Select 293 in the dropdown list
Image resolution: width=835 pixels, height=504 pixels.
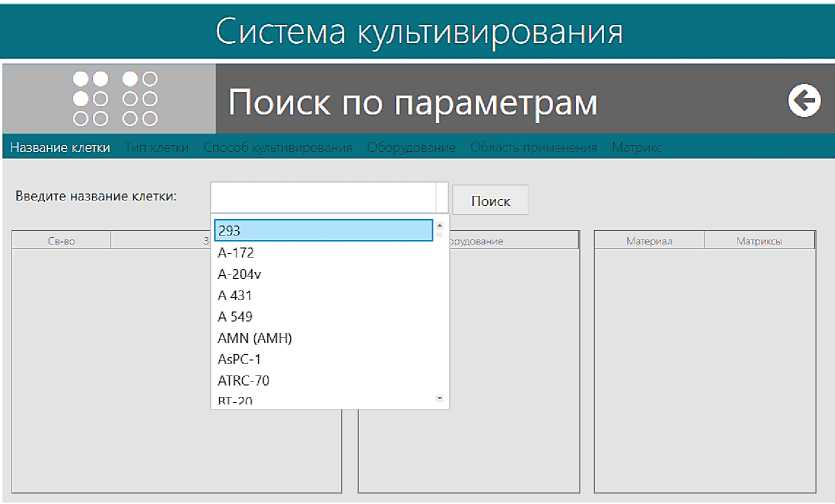[324, 230]
